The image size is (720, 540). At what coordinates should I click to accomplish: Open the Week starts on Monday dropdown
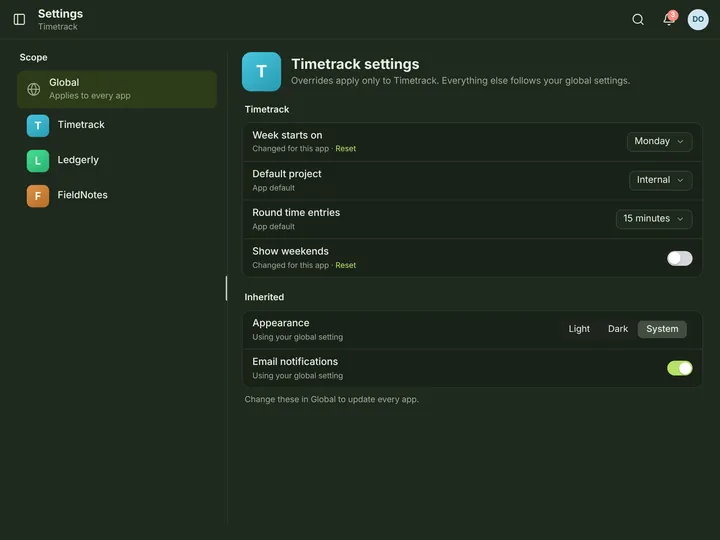point(659,141)
